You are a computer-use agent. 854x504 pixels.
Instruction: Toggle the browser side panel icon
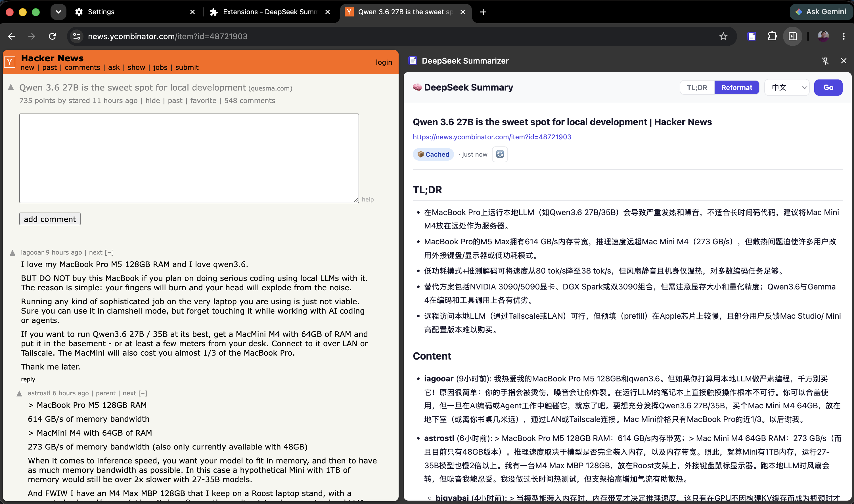793,36
